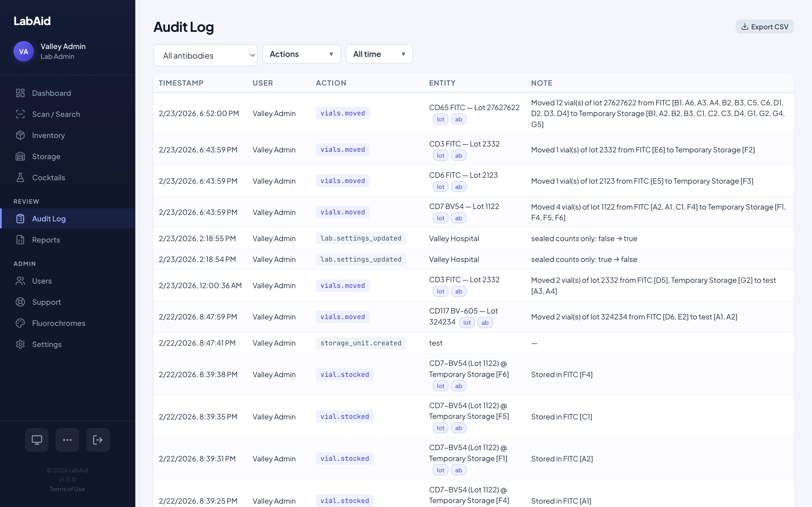The width and height of the screenshot is (812, 507).
Task: Click the ab tag on CD7 BV54 Lot 1122
Action: (459, 218)
